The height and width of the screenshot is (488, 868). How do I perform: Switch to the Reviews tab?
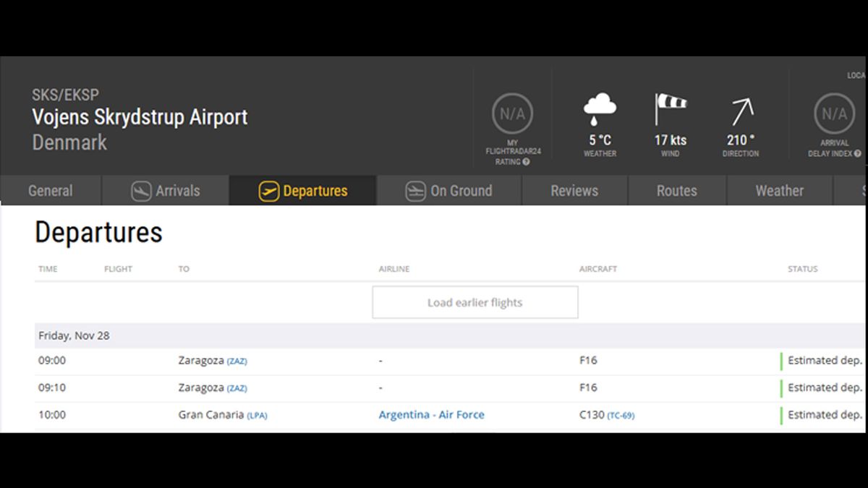(x=574, y=191)
